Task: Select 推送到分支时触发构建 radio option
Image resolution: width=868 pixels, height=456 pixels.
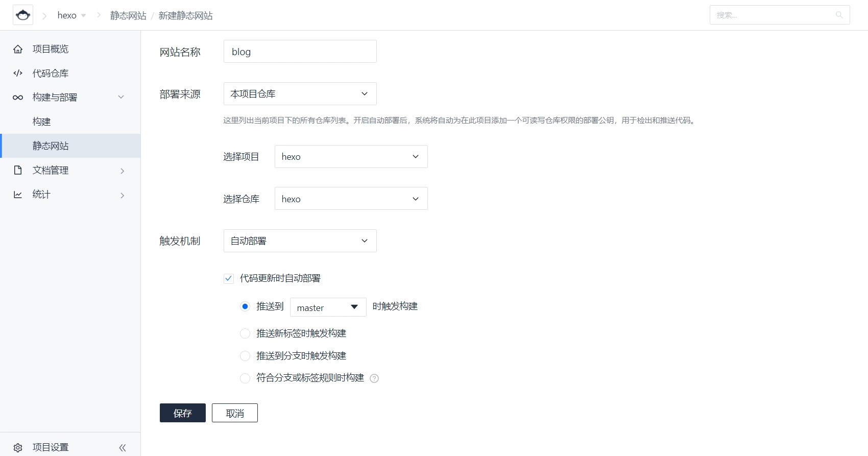Action: tap(245, 356)
